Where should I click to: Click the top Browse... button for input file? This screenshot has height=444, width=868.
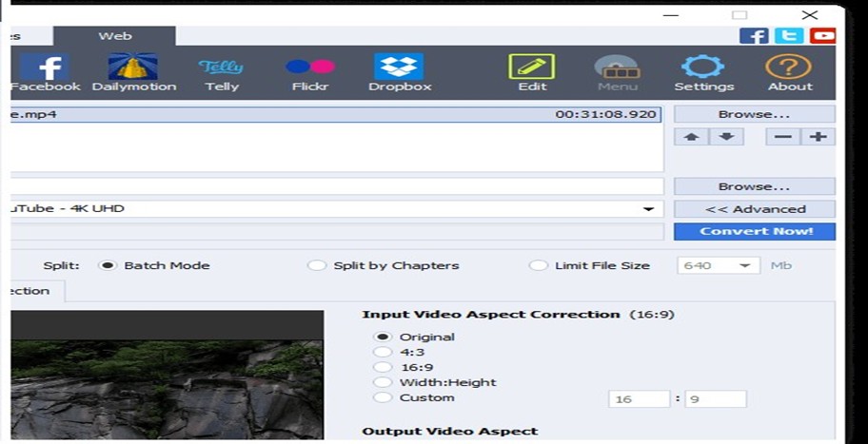click(755, 114)
